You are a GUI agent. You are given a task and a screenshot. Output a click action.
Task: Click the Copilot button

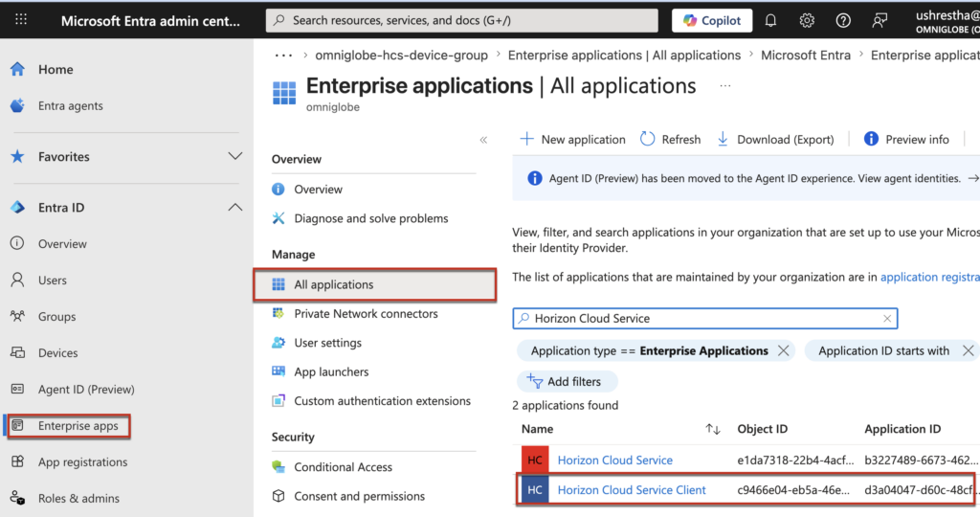pos(712,20)
